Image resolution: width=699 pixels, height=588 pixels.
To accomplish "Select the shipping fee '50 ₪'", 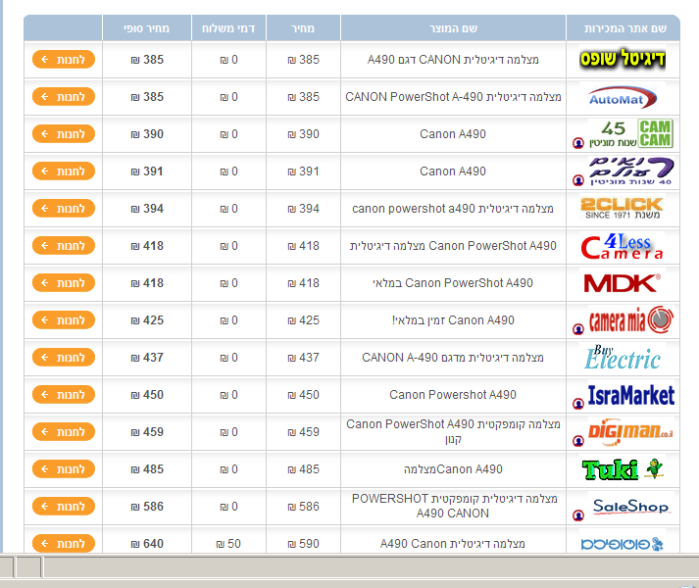I will pyautogui.click(x=228, y=544).
